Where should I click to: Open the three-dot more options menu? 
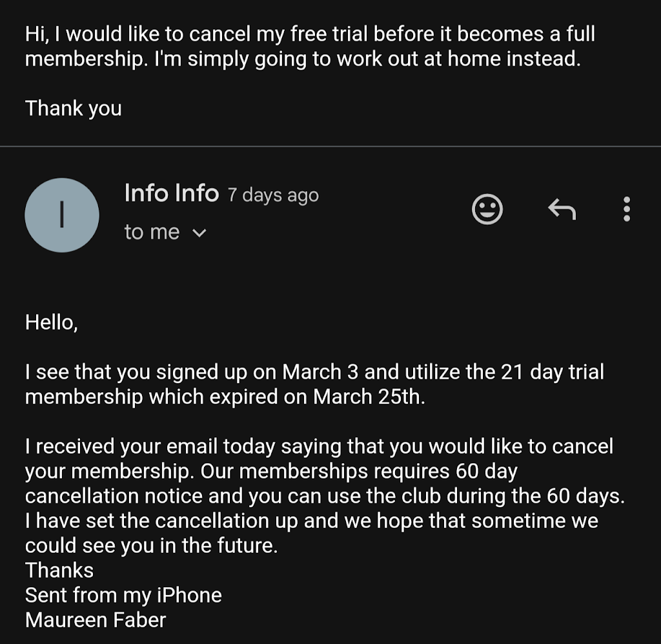pos(626,209)
